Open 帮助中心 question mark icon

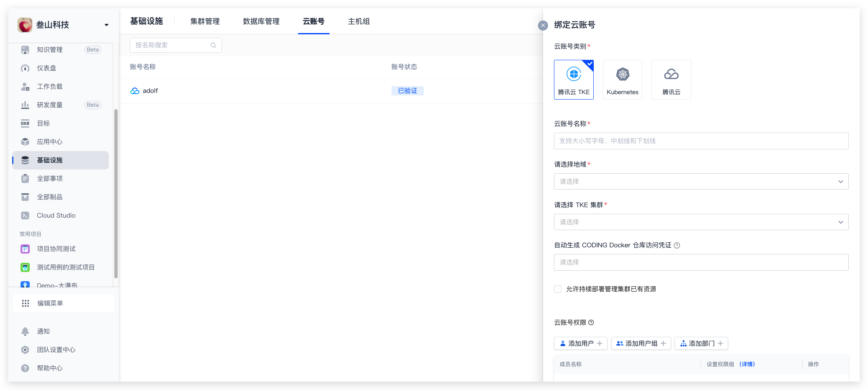pyautogui.click(x=25, y=368)
